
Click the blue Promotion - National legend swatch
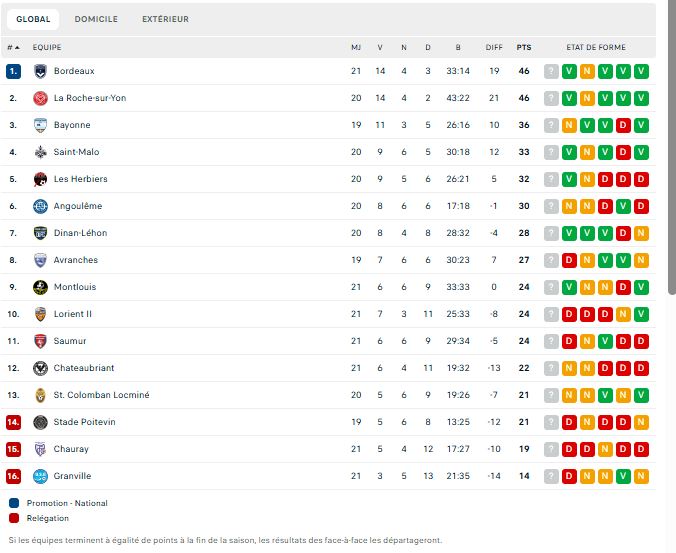[x=14, y=503]
